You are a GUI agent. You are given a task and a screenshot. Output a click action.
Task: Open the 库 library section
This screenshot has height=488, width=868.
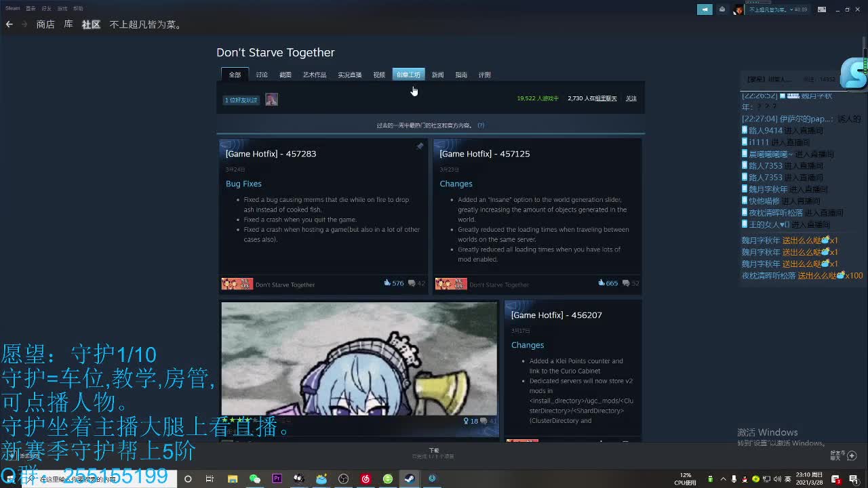(68, 24)
